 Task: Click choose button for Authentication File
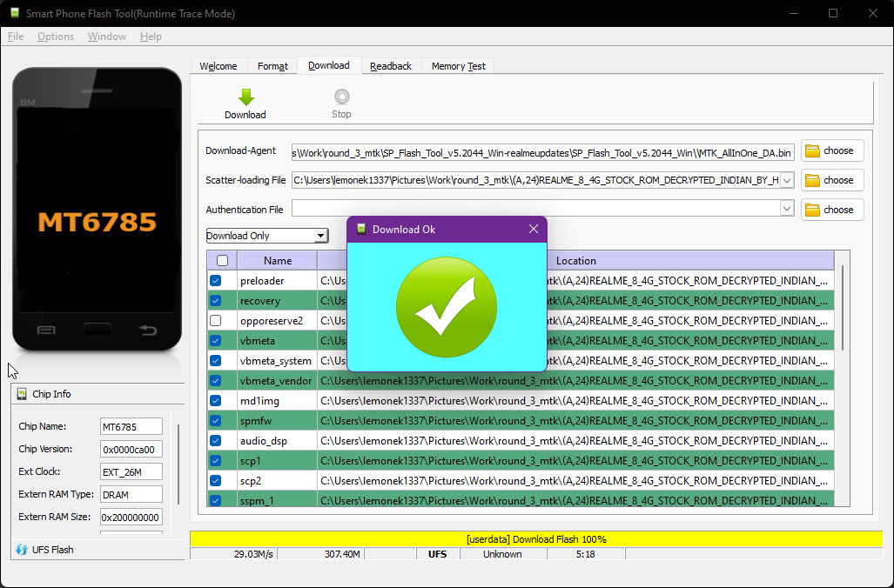(x=832, y=210)
